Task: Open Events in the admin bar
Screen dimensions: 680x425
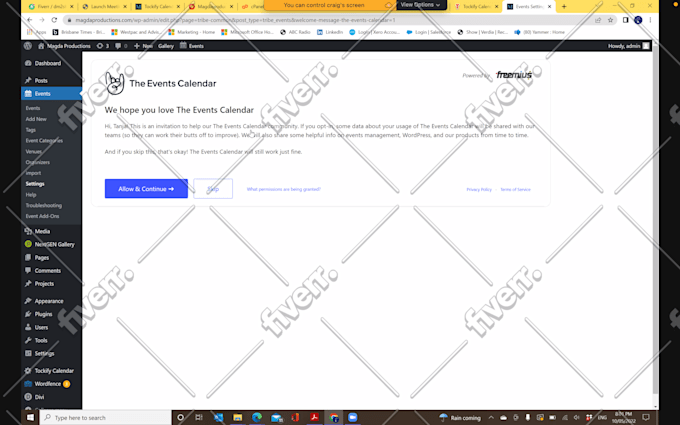Action: click(192, 46)
